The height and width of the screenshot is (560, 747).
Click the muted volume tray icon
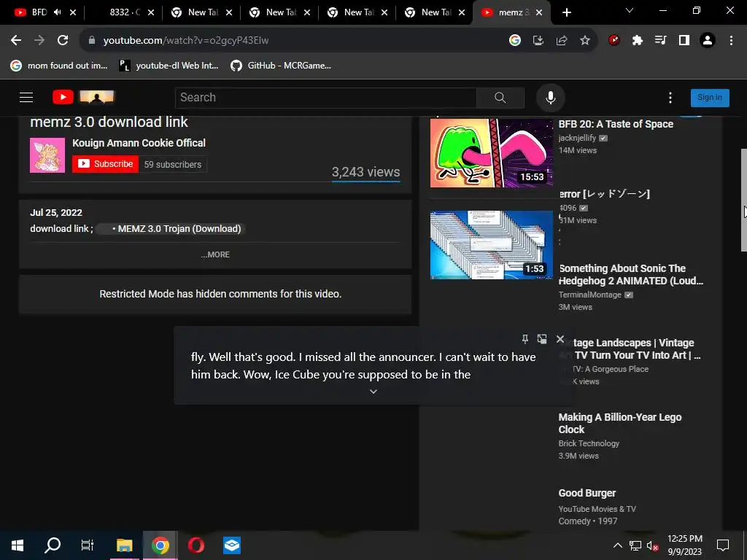click(x=653, y=545)
